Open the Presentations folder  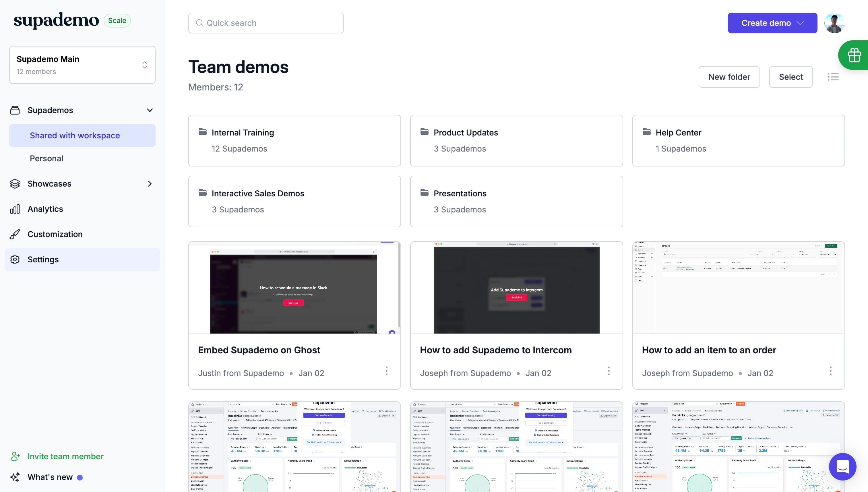pyautogui.click(x=516, y=202)
